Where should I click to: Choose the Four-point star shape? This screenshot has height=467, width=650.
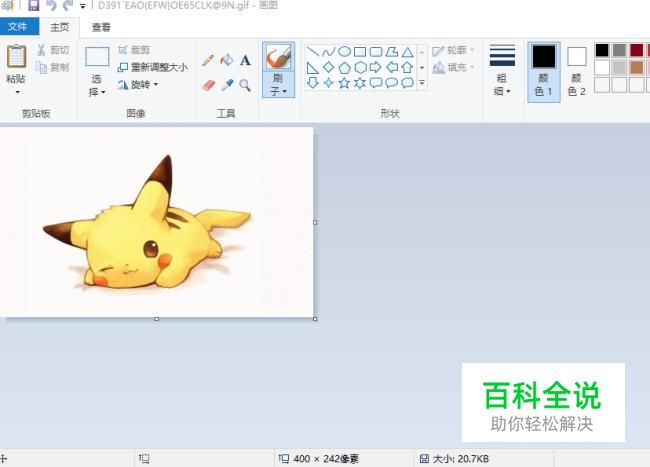click(x=329, y=83)
